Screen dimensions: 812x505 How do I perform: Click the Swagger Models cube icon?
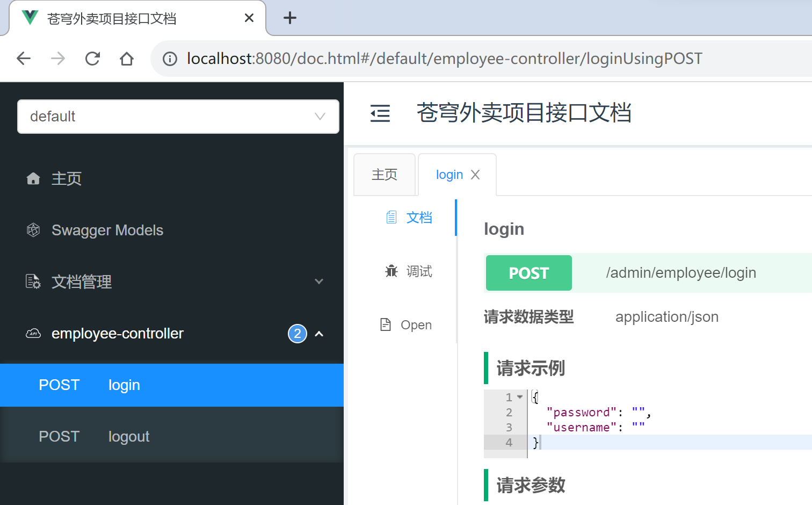pos(33,230)
